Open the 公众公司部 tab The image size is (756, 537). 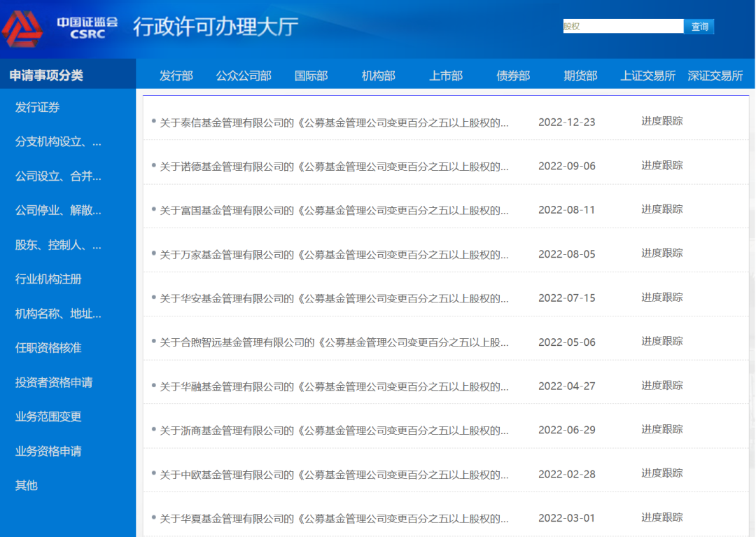(x=244, y=76)
